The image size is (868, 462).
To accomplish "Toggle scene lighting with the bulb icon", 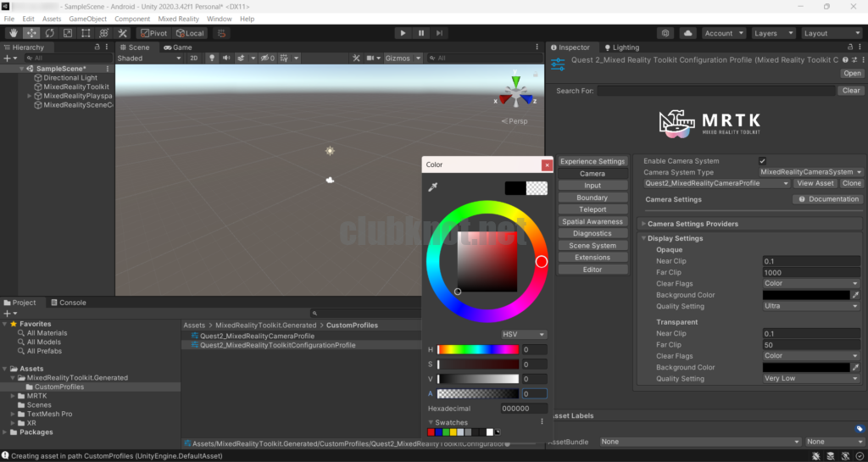I will pos(212,58).
